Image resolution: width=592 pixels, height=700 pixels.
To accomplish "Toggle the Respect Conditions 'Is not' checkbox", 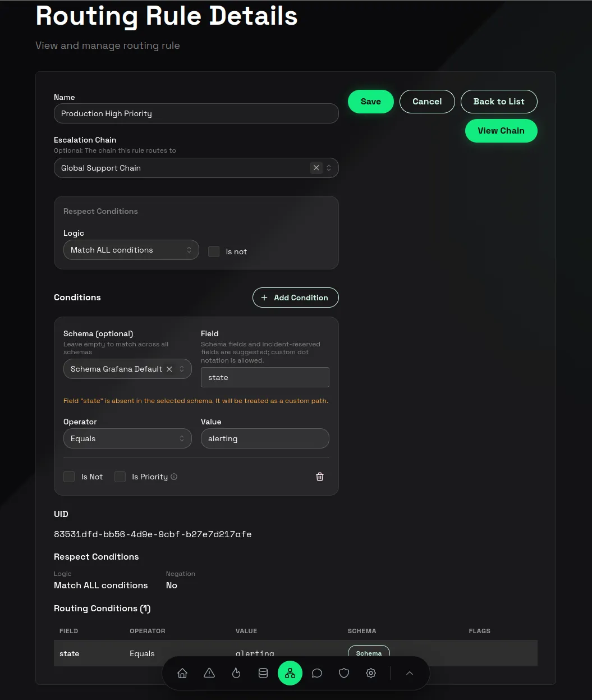I will (x=214, y=251).
